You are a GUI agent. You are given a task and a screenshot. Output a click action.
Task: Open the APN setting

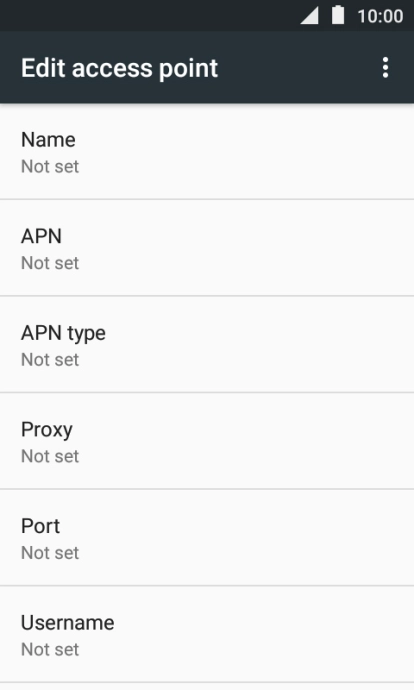207,248
